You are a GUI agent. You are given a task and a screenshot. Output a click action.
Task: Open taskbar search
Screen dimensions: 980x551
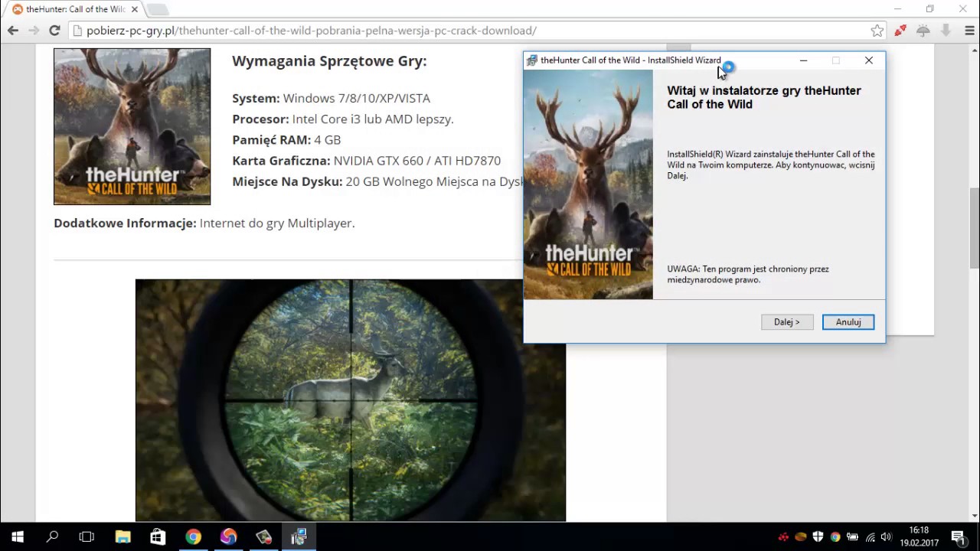click(x=52, y=537)
